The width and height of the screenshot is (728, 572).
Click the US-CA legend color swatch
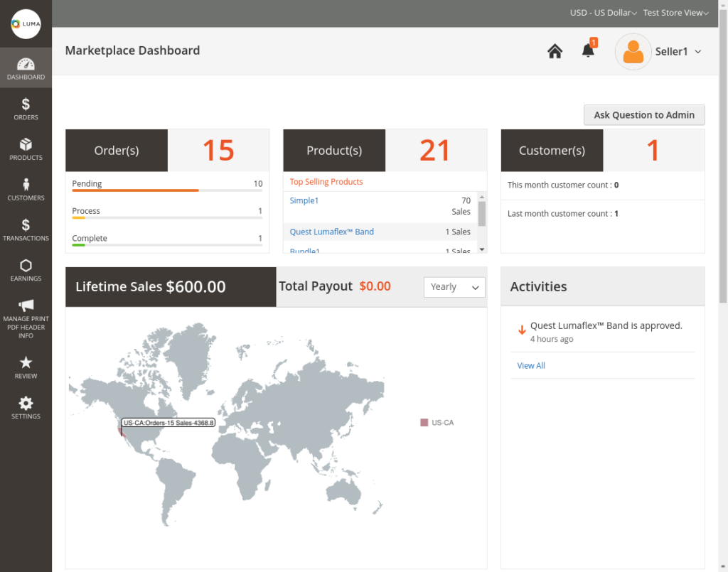[x=424, y=422]
